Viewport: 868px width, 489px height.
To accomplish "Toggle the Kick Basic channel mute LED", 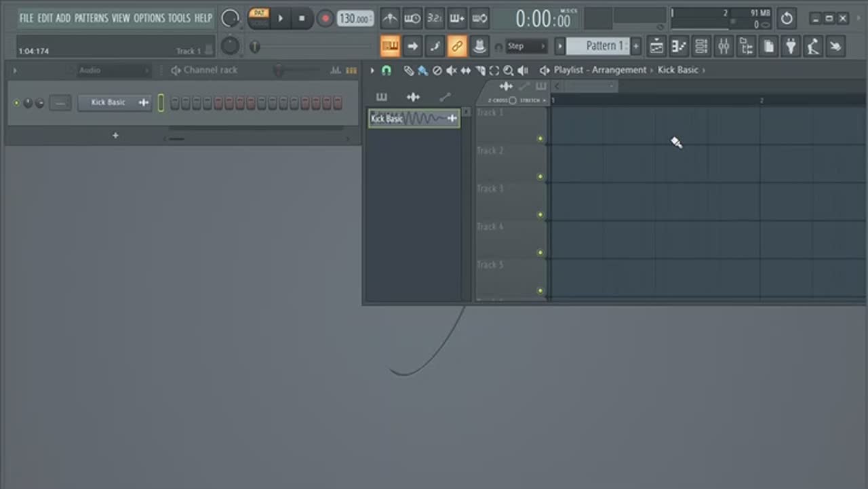I will [16, 103].
